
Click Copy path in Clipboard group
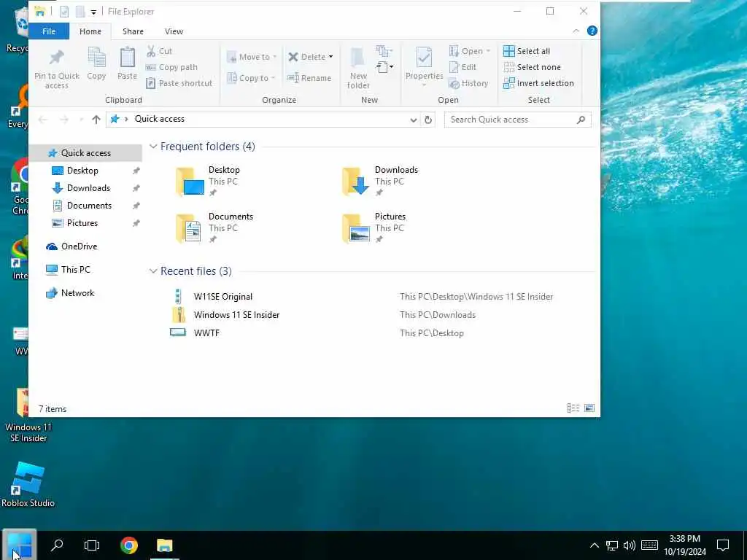coord(171,67)
